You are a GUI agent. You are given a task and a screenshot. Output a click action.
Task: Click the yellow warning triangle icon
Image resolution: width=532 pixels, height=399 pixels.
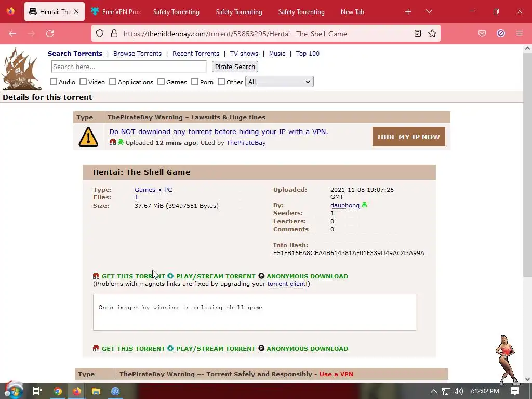coord(88,137)
